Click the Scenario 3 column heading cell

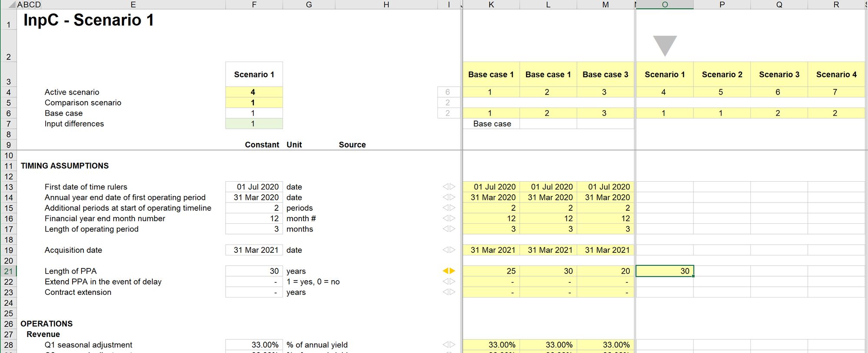pyautogui.click(x=779, y=75)
